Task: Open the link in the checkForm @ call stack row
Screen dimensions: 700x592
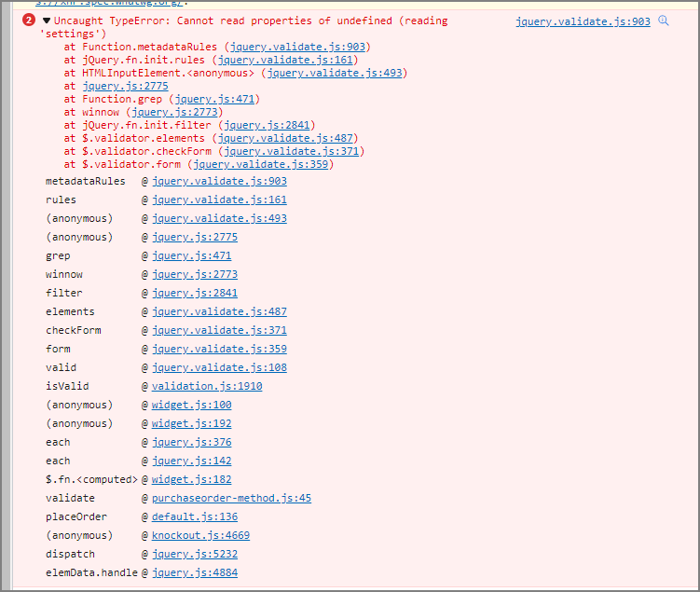Action: click(219, 330)
